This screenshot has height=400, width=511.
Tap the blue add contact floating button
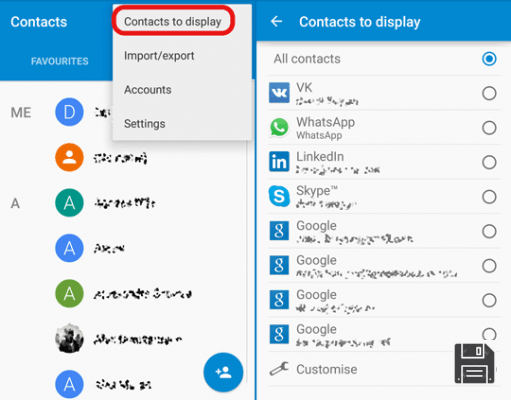pyautogui.click(x=223, y=372)
